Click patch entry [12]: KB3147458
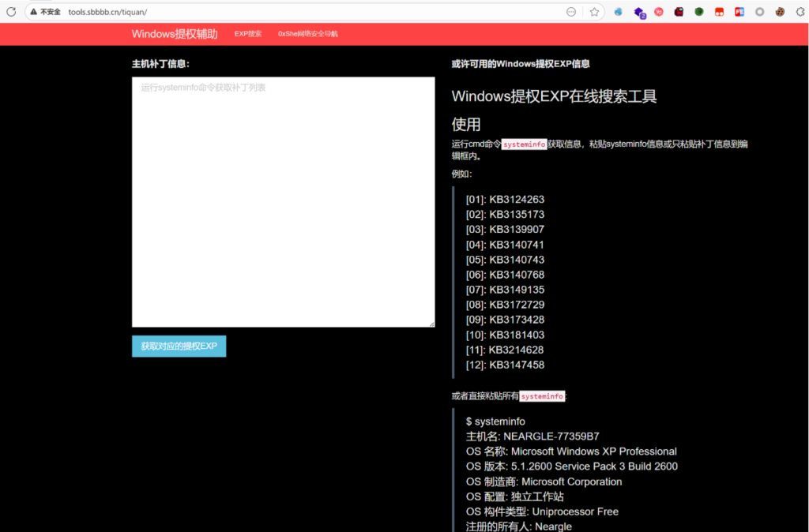 (505, 365)
